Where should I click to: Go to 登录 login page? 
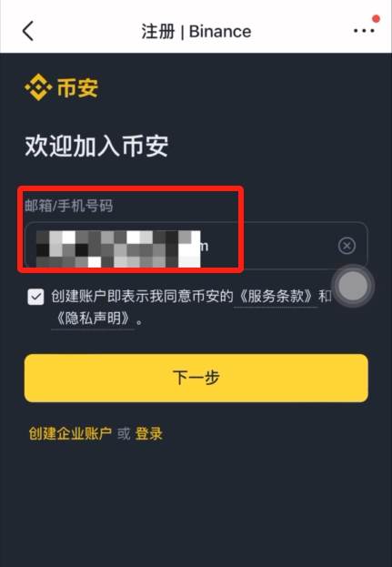149,433
